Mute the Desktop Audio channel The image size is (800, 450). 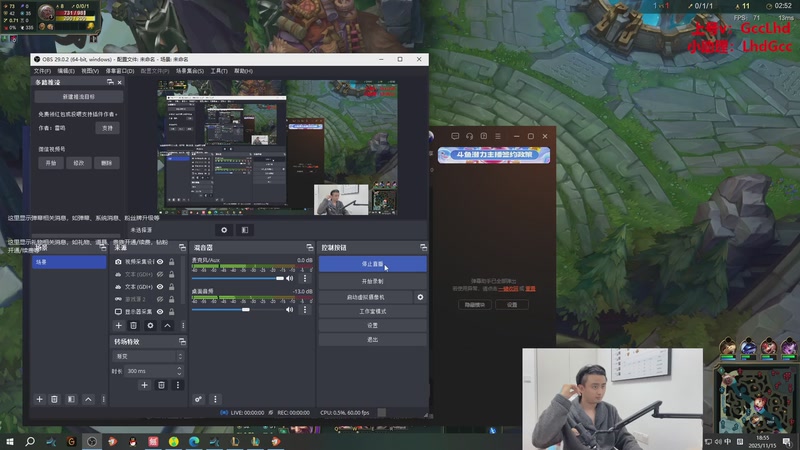[x=290, y=309]
